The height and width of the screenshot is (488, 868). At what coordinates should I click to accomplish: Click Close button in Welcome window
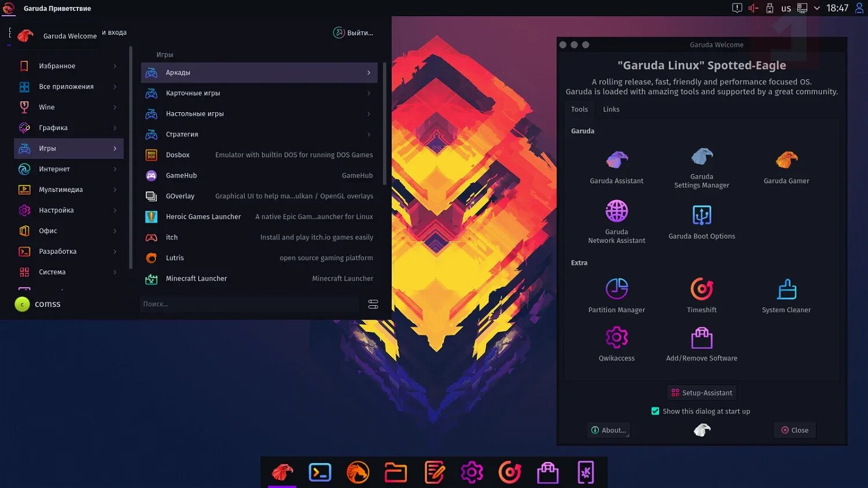tap(795, 430)
